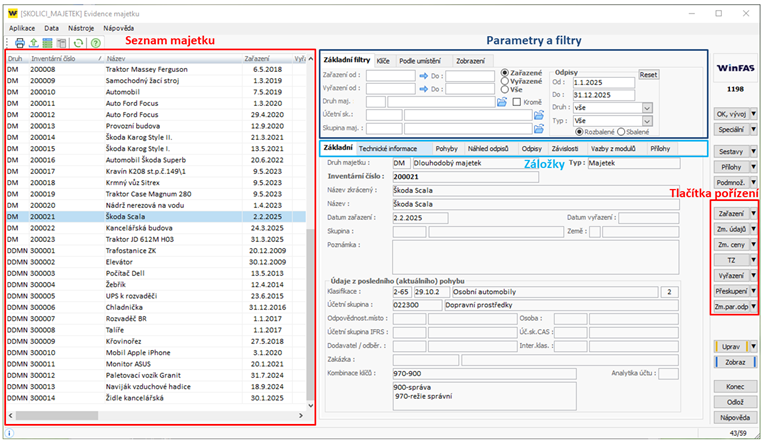Open the Odpisy Druh dropdown
Screen dimensions: 768x444
[x=647, y=108]
